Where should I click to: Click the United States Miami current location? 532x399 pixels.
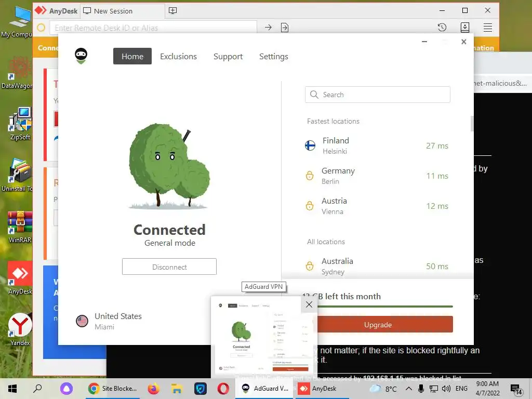coord(110,321)
